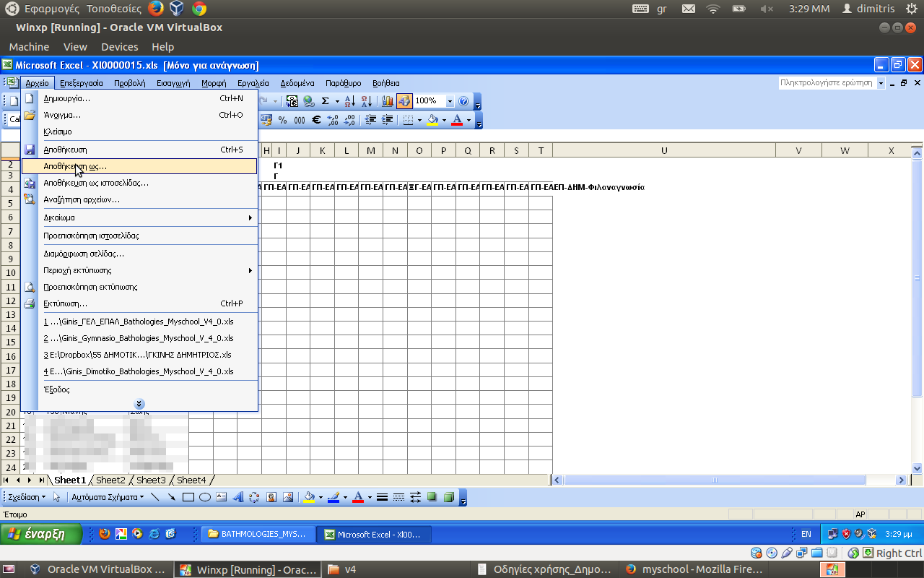This screenshot has width=924, height=578.
Task: Choose Δημιουργία… menu entry
Action: coord(139,98)
